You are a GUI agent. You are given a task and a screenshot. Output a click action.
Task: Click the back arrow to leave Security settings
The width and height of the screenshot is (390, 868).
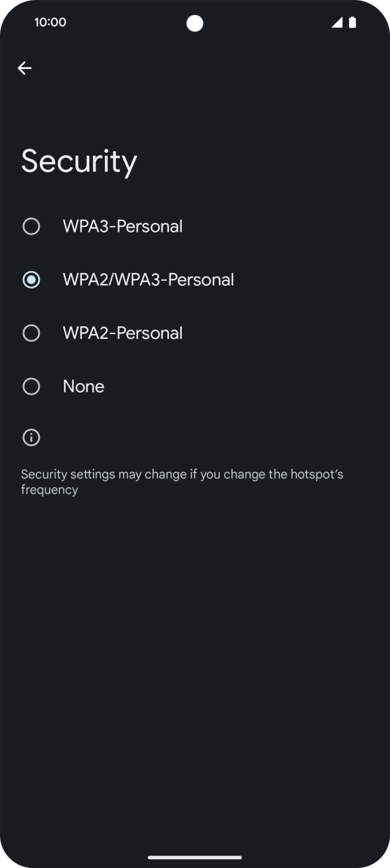tap(24, 68)
